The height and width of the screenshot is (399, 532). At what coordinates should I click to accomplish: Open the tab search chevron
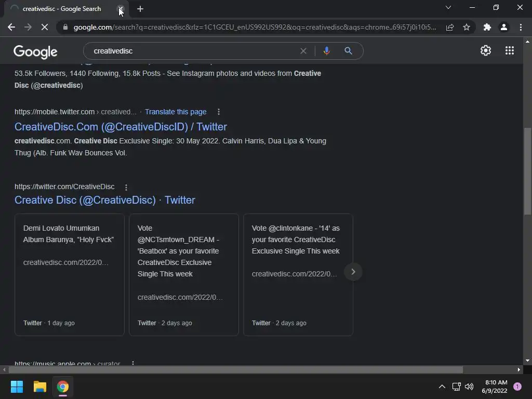(x=448, y=7)
